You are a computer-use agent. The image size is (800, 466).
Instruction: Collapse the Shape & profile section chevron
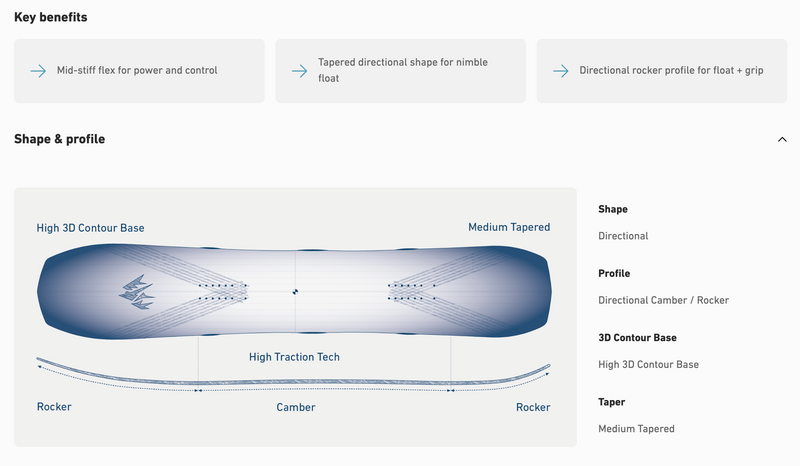click(x=782, y=139)
